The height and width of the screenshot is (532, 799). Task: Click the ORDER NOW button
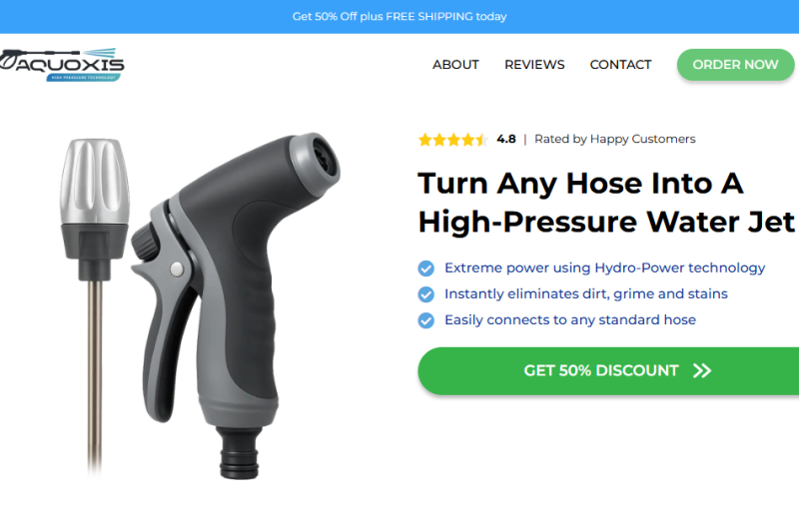[x=735, y=65]
